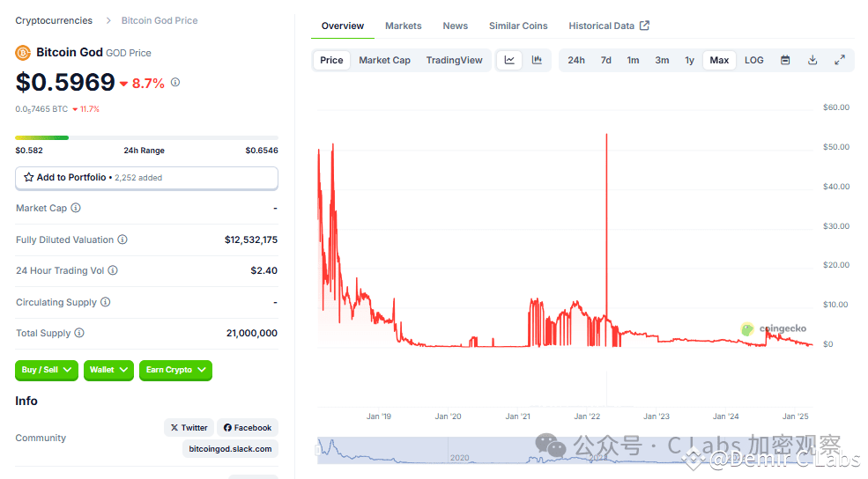Viewport: 868px width, 479px height.
Task: Click the 24h Range progress bar
Action: click(146, 137)
